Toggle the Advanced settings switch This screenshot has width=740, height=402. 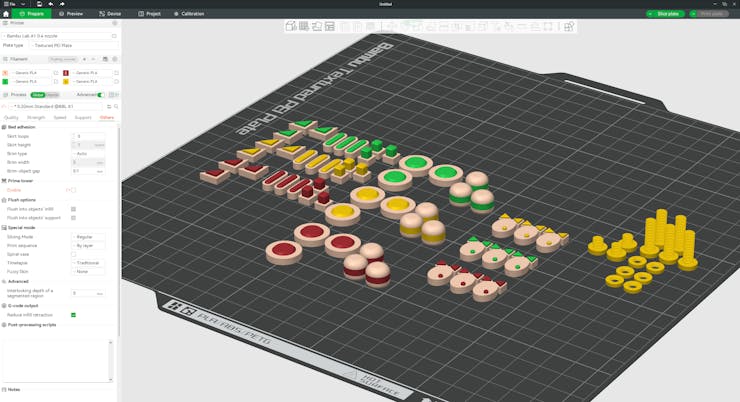point(100,95)
